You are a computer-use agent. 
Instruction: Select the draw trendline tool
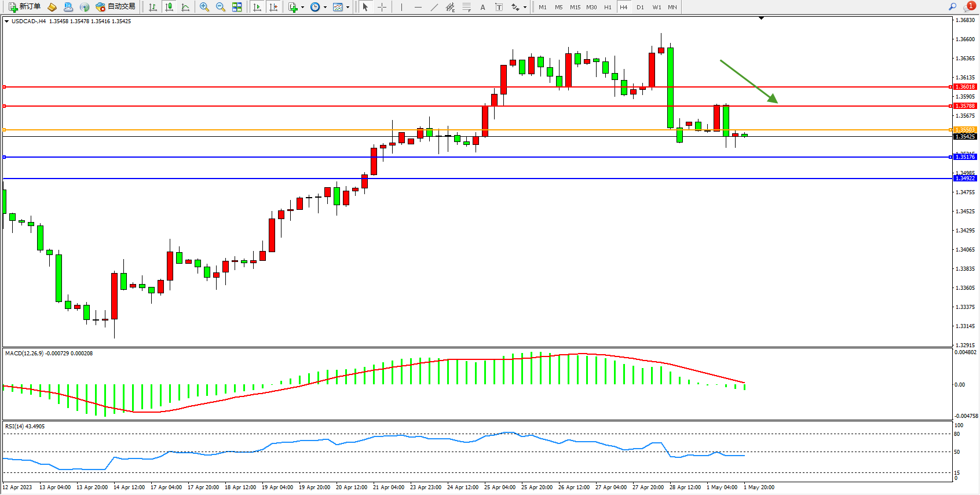pyautogui.click(x=434, y=7)
